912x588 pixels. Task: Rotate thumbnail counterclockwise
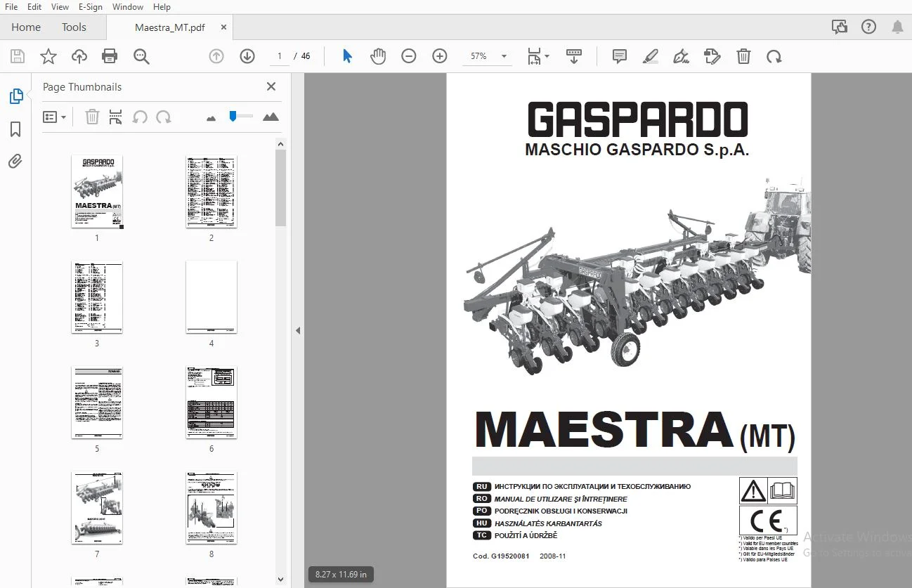click(140, 117)
